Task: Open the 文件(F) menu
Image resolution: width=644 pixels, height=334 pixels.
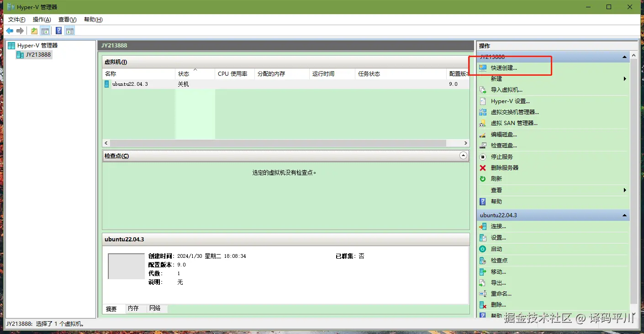Action: 17,20
